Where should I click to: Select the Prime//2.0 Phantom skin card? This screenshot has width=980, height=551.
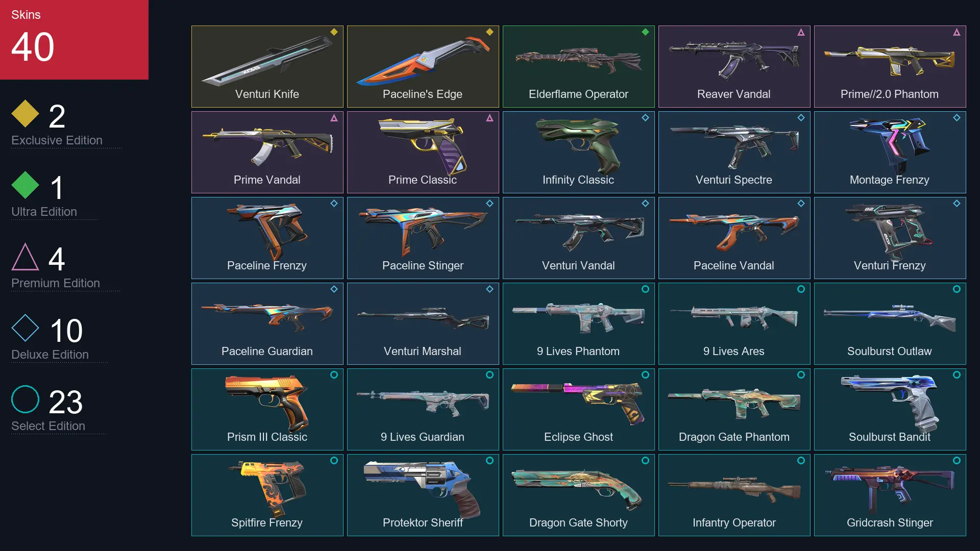click(890, 66)
